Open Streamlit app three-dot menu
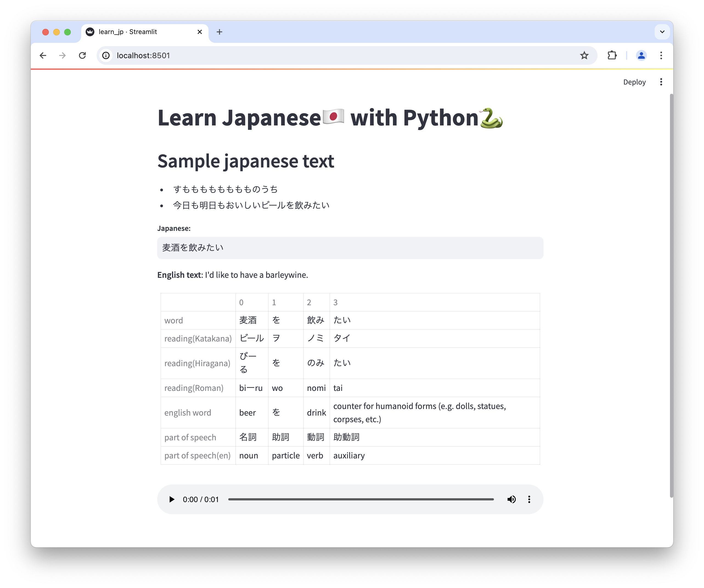This screenshot has height=588, width=704. pos(661,82)
